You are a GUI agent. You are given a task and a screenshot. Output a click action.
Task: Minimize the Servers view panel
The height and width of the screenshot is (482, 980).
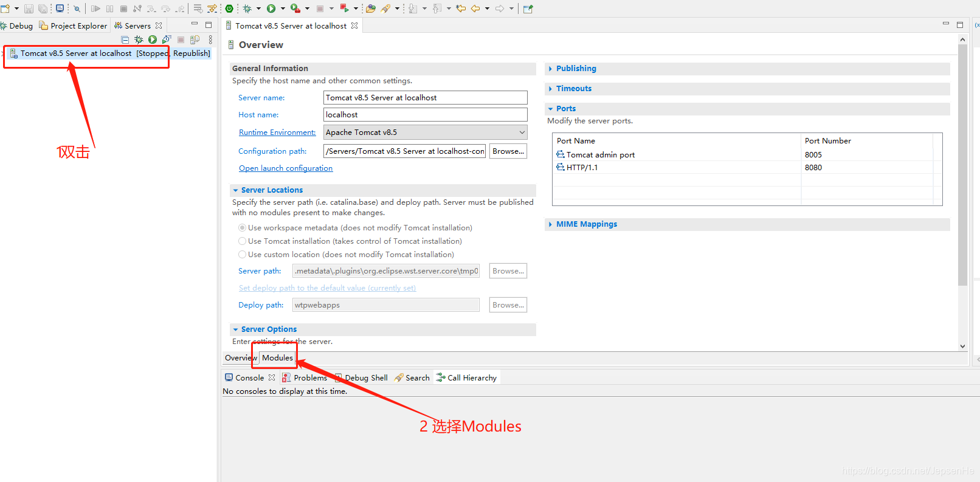point(195,24)
